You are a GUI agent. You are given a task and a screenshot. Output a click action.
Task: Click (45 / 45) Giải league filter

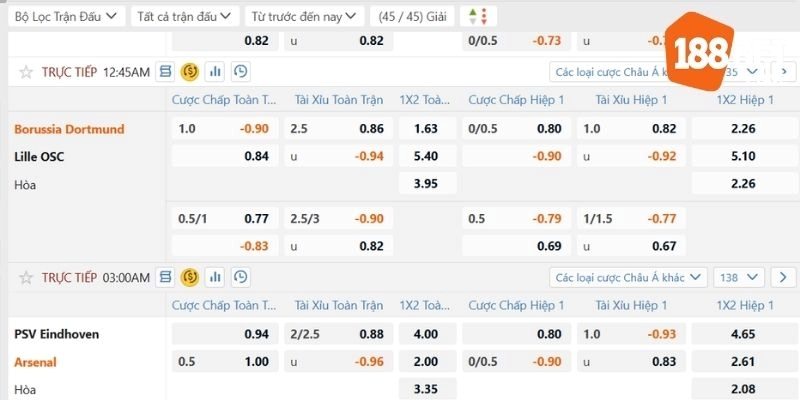412,16
